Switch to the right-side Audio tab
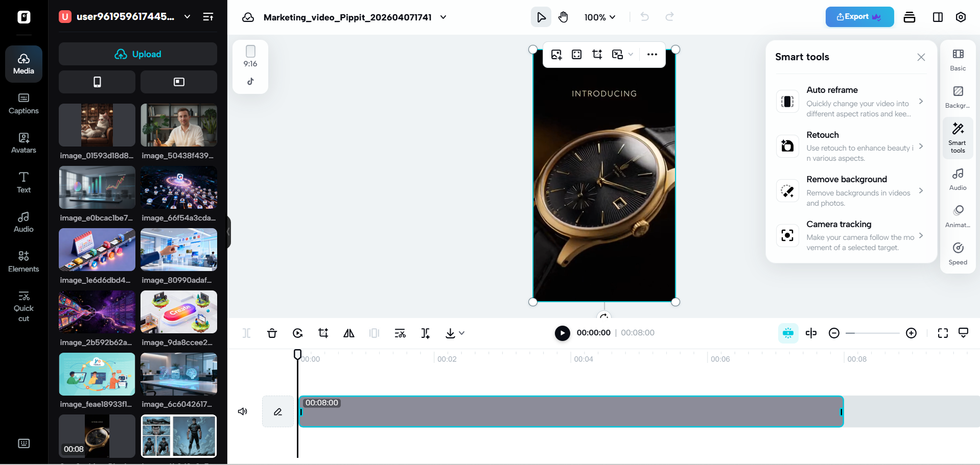980x465 pixels. [958, 179]
